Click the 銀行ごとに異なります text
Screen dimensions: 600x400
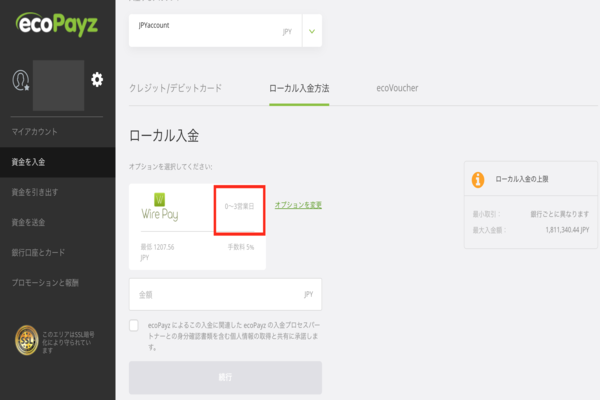pyautogui.click(x=559, y=214)
